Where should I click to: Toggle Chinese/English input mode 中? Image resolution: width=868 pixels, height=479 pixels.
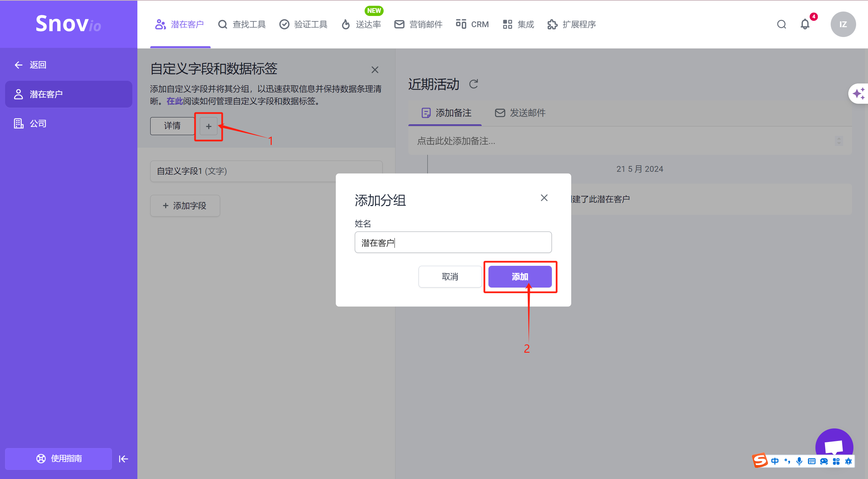click(775, 461)
